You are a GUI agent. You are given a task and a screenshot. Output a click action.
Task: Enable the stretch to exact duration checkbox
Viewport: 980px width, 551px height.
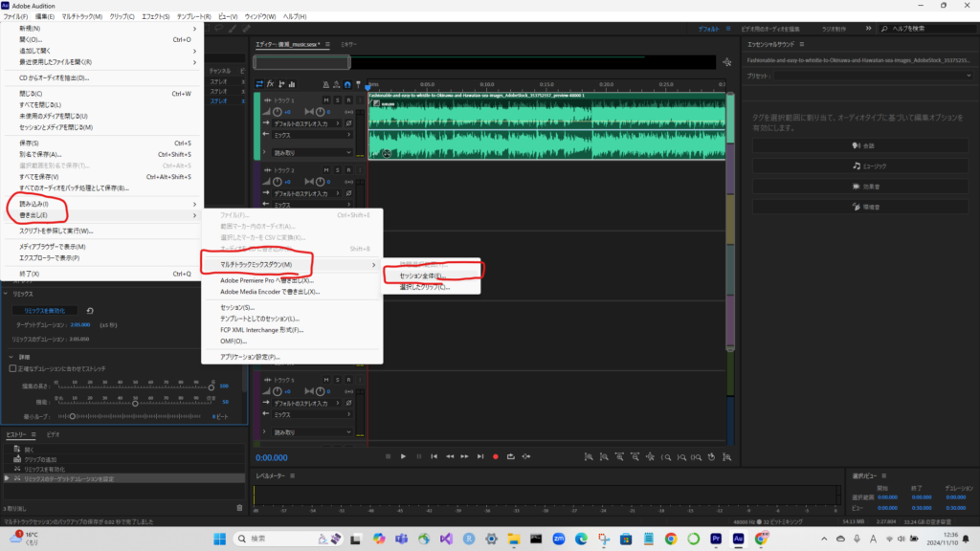click(12, 367)
